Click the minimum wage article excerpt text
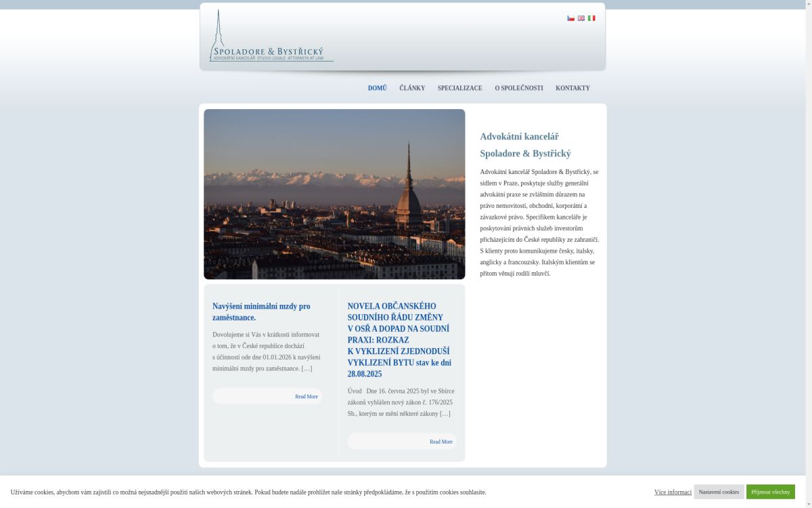Image resolution: width=812 pixels, height=508 pixels. click(266, 352)
